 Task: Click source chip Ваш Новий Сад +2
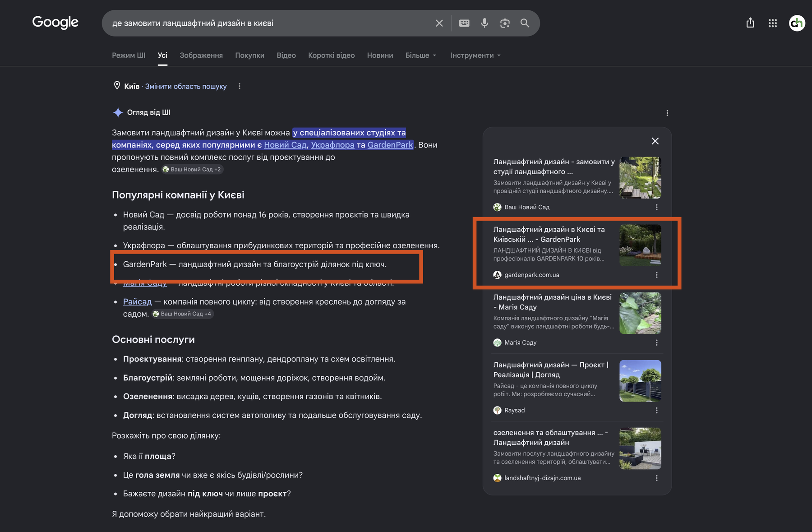192,169
